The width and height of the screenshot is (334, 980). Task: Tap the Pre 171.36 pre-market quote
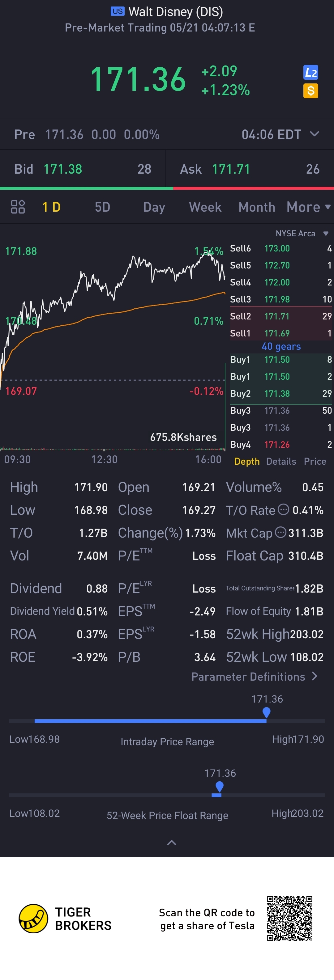tap(87, 134)
